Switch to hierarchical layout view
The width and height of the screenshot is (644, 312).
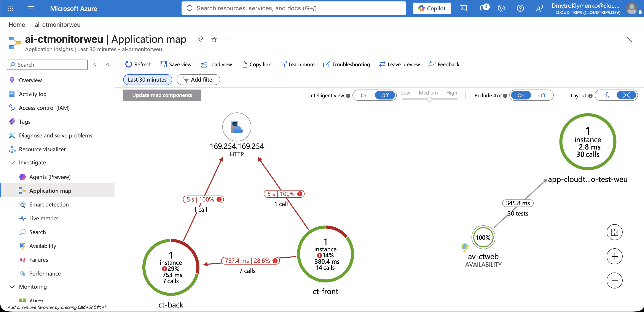[x=606, y=95]
